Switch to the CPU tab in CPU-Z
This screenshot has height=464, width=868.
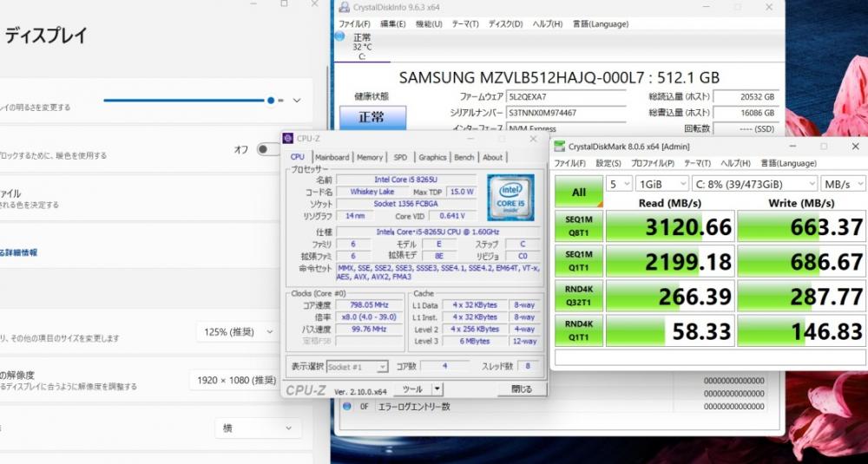click(x=298, y=157)
